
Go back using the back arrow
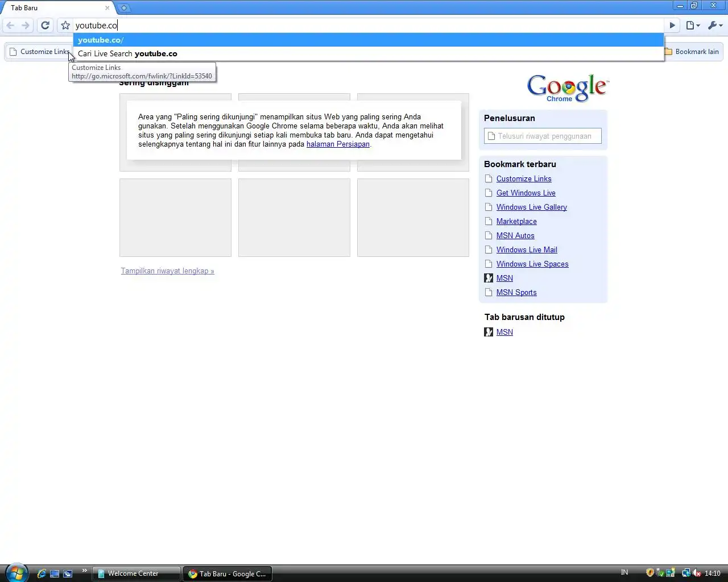[10, 25]
